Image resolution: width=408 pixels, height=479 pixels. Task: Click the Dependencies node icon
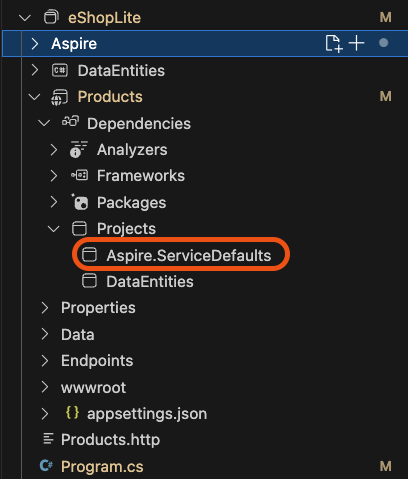tap(70, 122)
